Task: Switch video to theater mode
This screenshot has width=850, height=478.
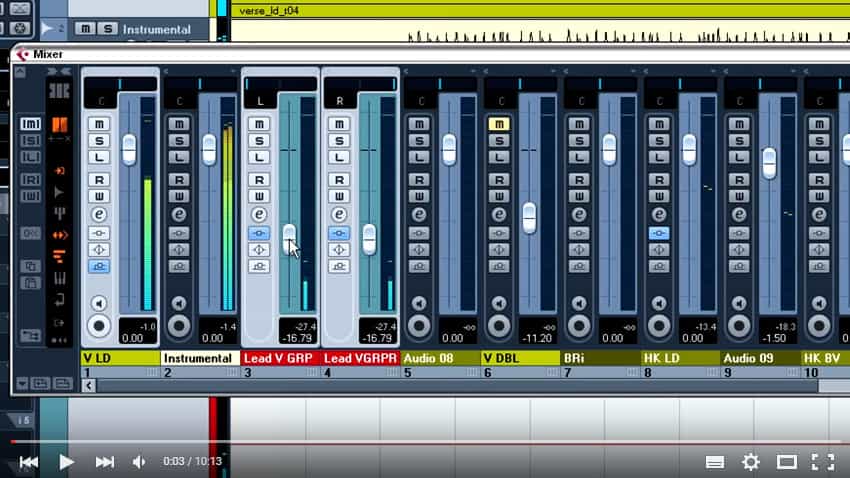Action: click(x=787, y=462)
